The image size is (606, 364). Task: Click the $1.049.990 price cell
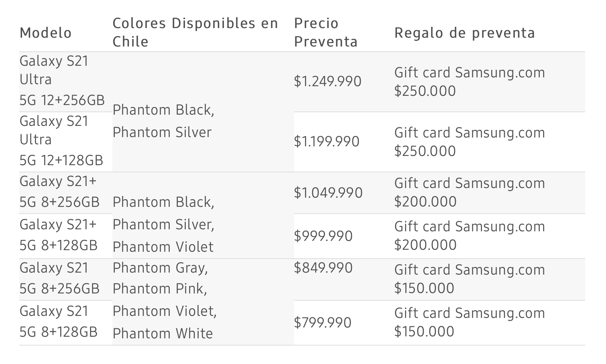tap(328, 193)
